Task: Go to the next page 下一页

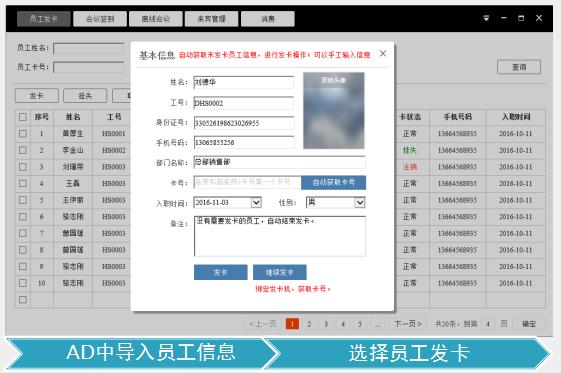Action: [408, 324]
